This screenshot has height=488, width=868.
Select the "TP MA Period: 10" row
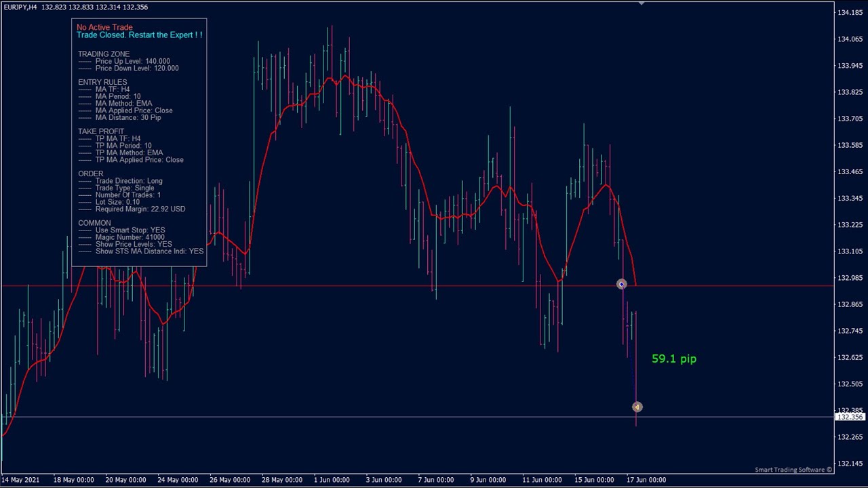115,146
